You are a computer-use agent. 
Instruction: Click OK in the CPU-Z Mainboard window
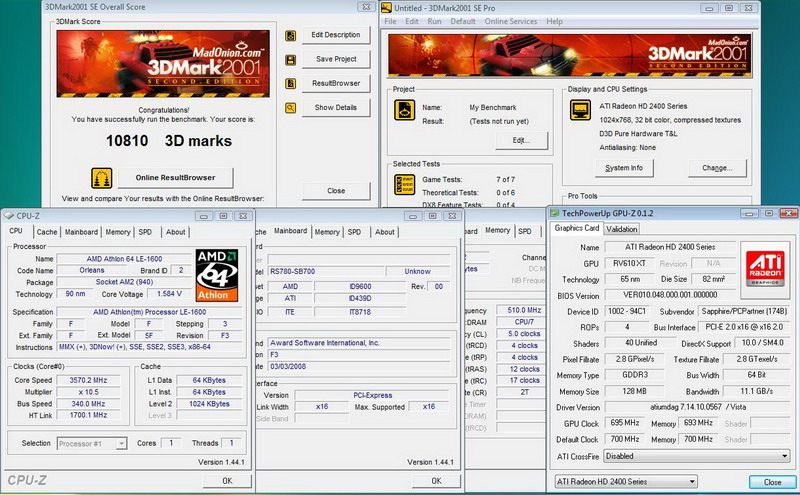point(436,481)
